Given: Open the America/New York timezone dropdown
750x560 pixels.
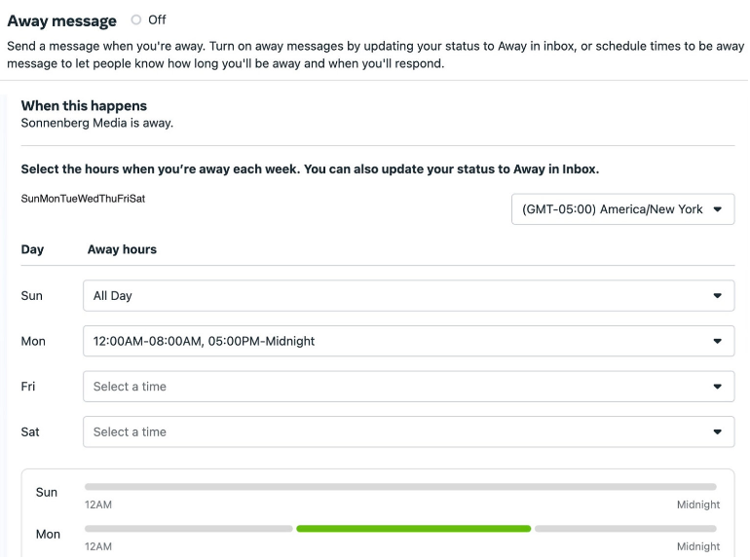Looking at the screenshot, I should 614,209.
